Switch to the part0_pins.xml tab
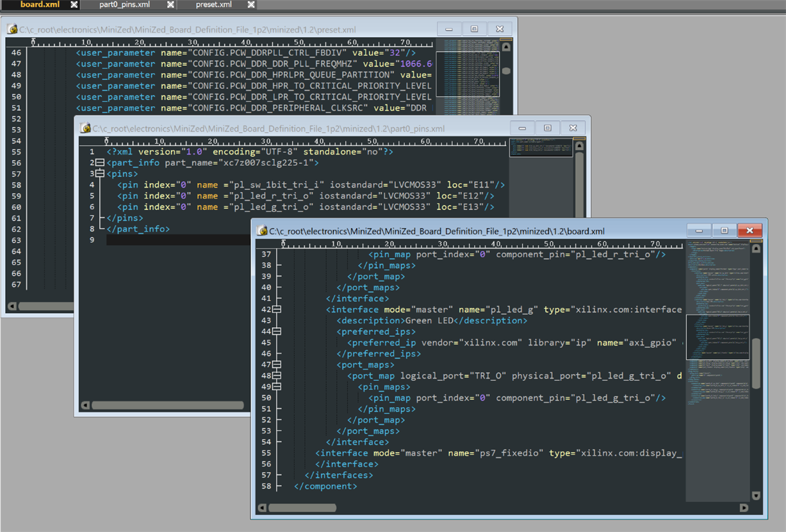The image size is (786, 532). coord(124,4)
